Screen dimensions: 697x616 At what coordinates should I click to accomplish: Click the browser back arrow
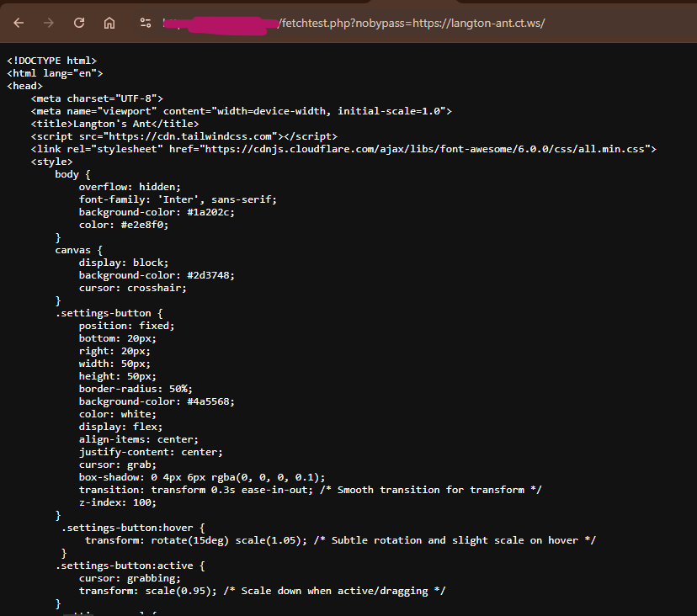pyautogui.click(x=19, y=23)
